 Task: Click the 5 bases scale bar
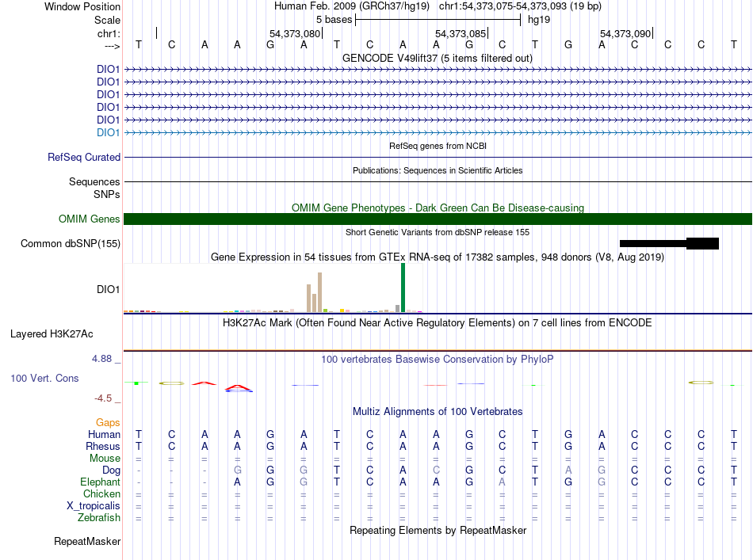(438, 20)
